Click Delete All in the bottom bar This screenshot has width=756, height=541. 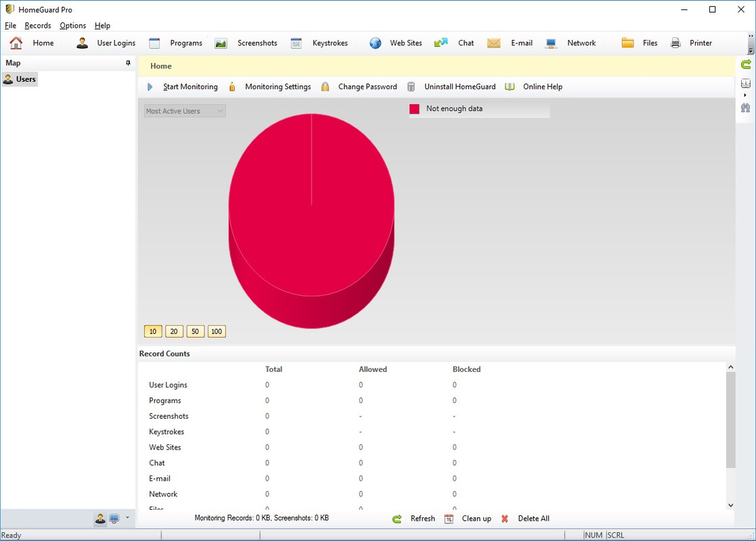coord(525,519)
